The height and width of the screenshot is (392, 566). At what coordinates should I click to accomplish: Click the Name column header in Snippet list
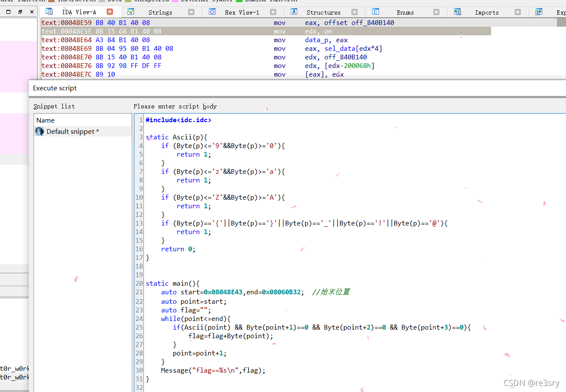click(45, 120)
